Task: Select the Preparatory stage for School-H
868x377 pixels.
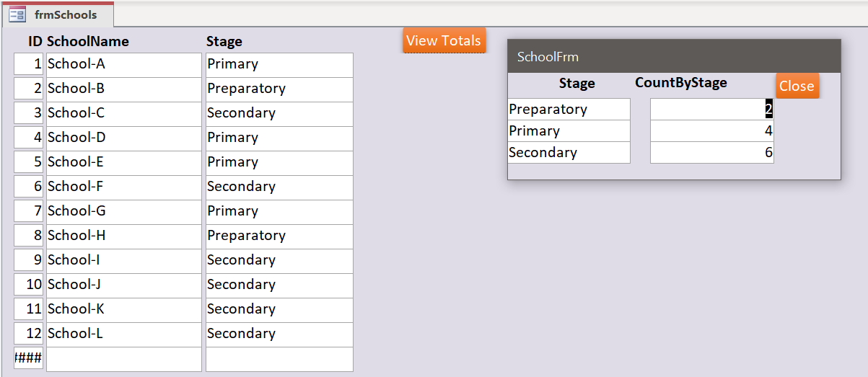Action: click(x=279, y=236)
